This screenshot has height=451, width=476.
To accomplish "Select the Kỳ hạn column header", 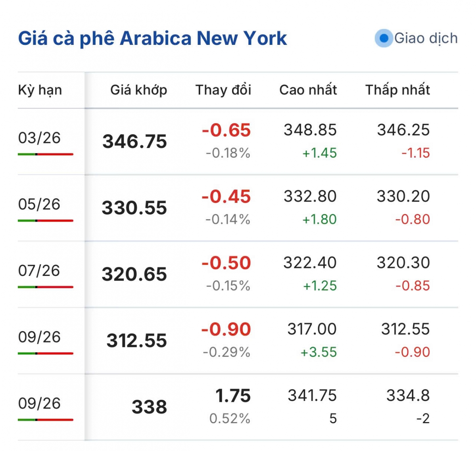I will tap(40, 90).
